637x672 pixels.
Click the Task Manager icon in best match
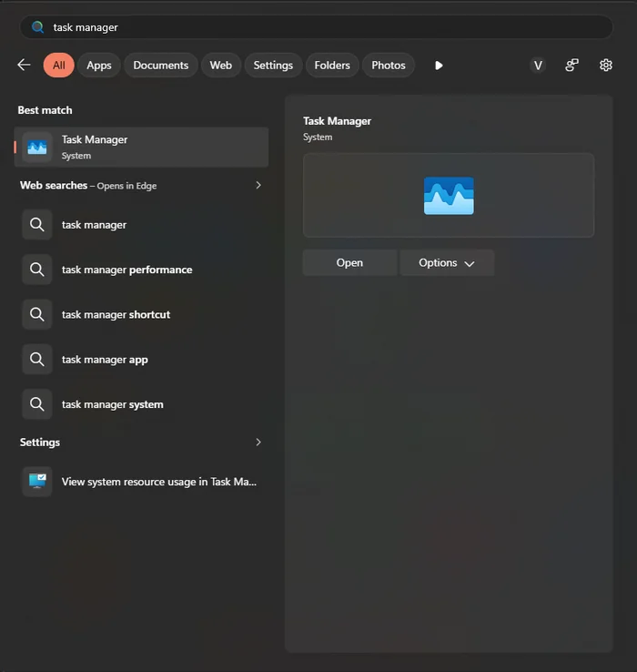pos(37,148)
